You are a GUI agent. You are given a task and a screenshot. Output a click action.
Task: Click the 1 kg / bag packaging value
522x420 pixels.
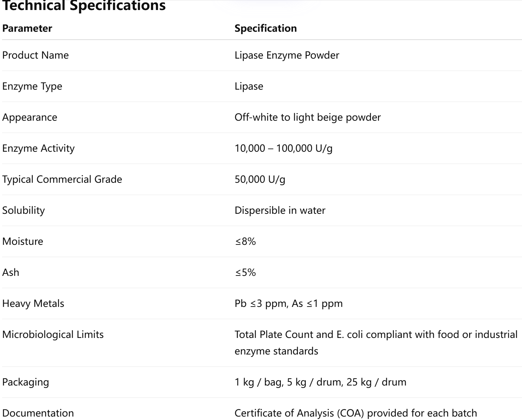(x=320, y=382)
